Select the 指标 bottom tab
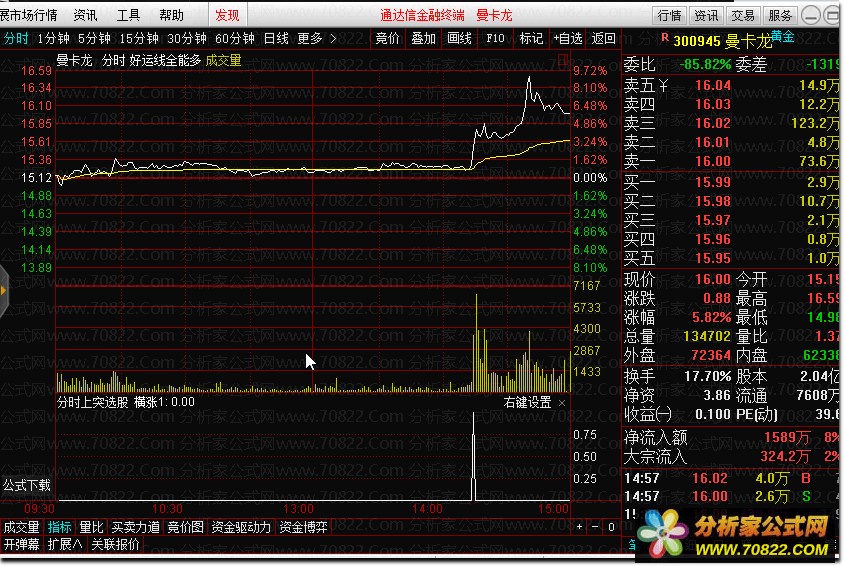Screen dimensions: 845x566 59,527
